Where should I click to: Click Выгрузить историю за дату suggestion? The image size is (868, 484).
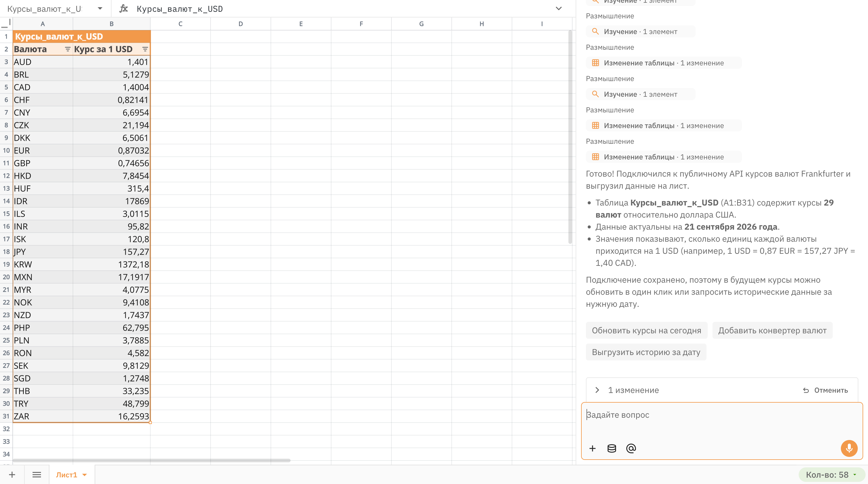(x=646, y=352)
